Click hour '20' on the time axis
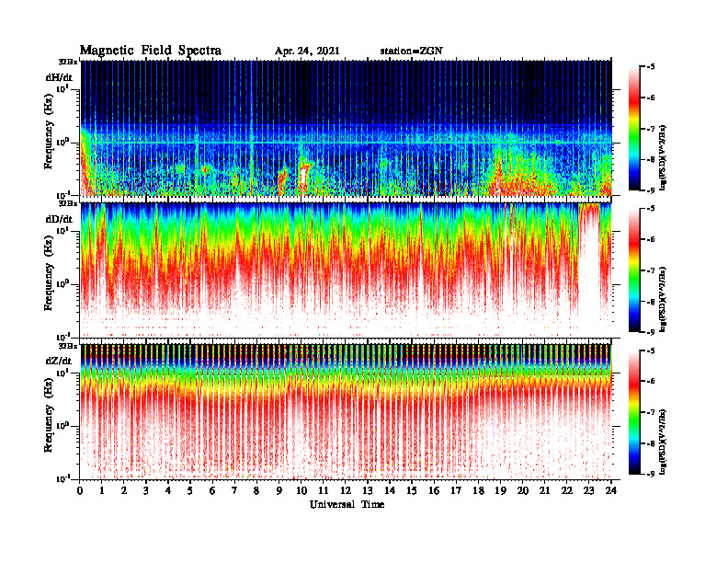Image resolution: width=728 pixels, height=563 pixels. [523, 491]
